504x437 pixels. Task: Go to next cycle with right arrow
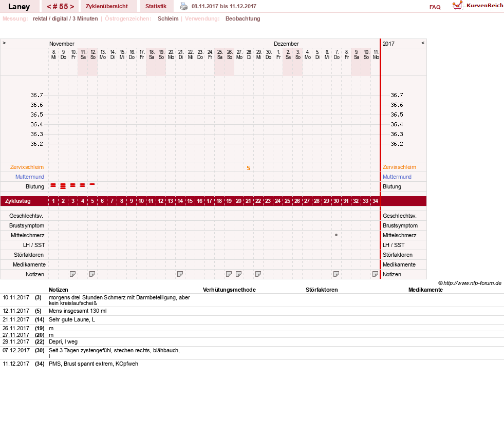tap(72, 7)
